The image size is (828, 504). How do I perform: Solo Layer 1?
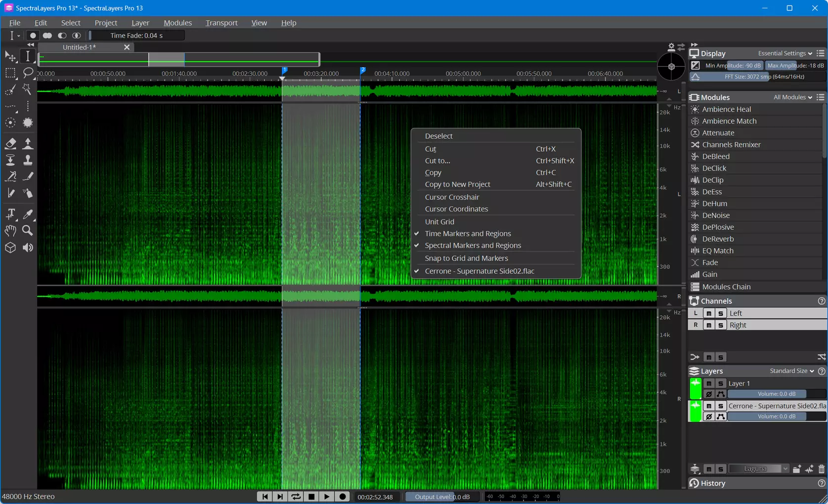tap(721, 383)
